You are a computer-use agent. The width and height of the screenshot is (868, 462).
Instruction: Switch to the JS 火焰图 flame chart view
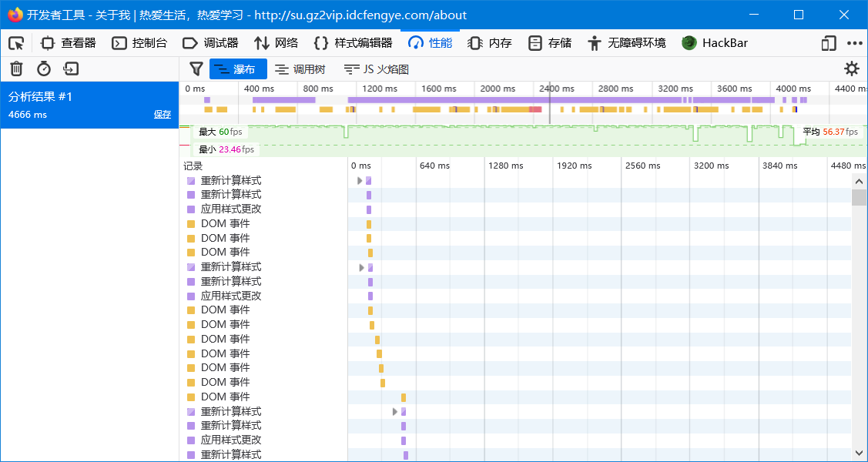[x=377, y=69]
